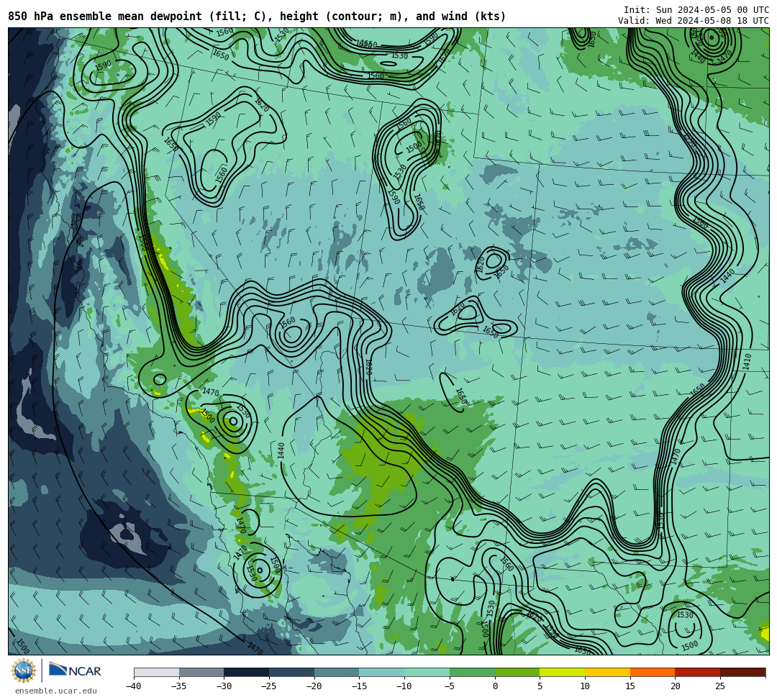Screen dimensions: 777x700
Task: Pick the teal -20 to -15 colorbar segment
Action: tap(337, 672)
